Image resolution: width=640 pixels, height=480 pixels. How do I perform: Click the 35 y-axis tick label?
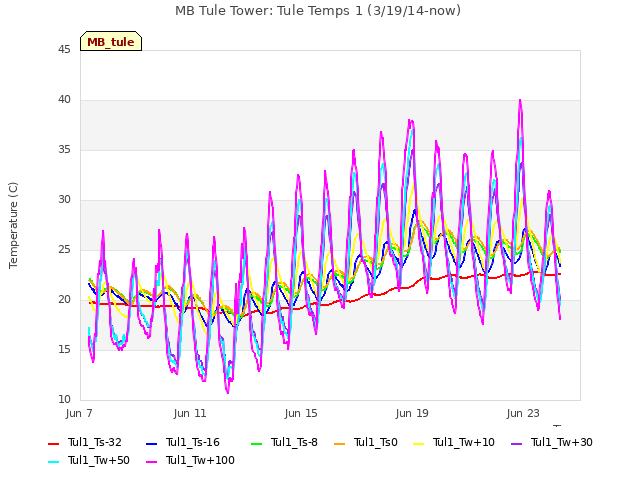click(x=64, y=149)
